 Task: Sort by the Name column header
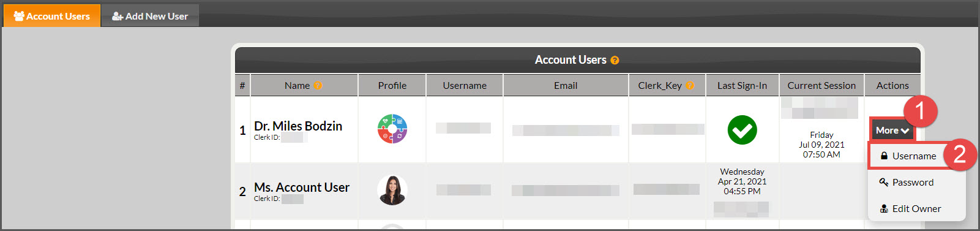(x=304, y=86)
